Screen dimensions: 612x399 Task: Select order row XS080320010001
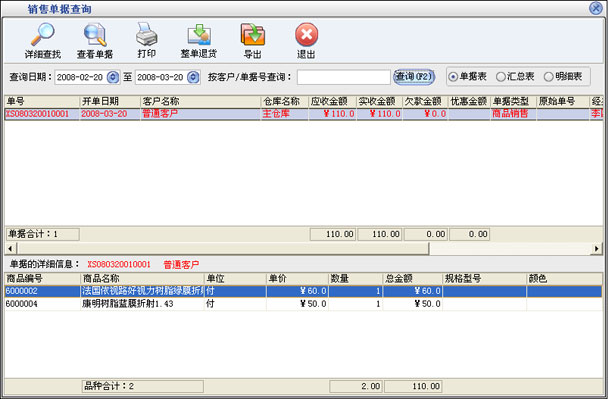[304, 114]
